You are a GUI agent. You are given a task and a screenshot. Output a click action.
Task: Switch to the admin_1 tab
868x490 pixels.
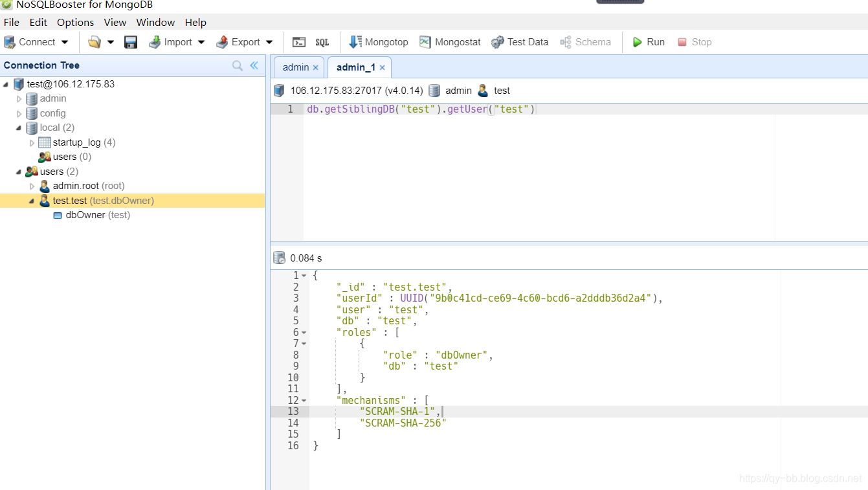(356, 67)
